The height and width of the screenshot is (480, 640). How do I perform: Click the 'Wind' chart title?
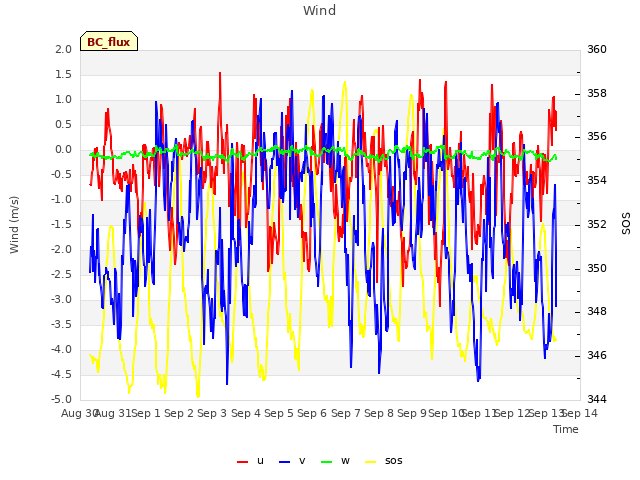click(x=320, y=10)
